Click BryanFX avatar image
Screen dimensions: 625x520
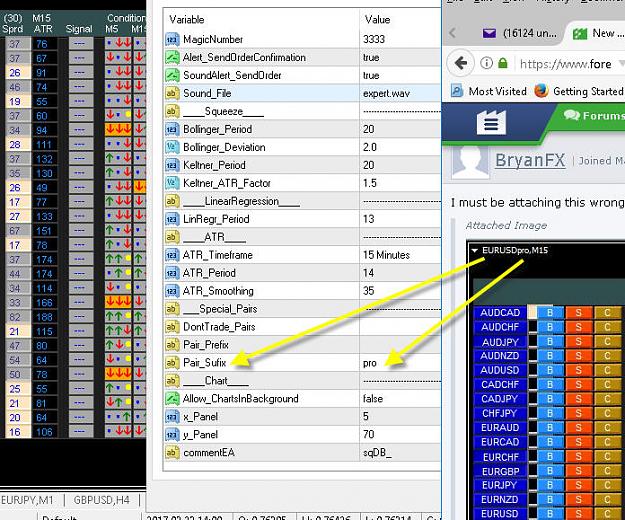470,162
